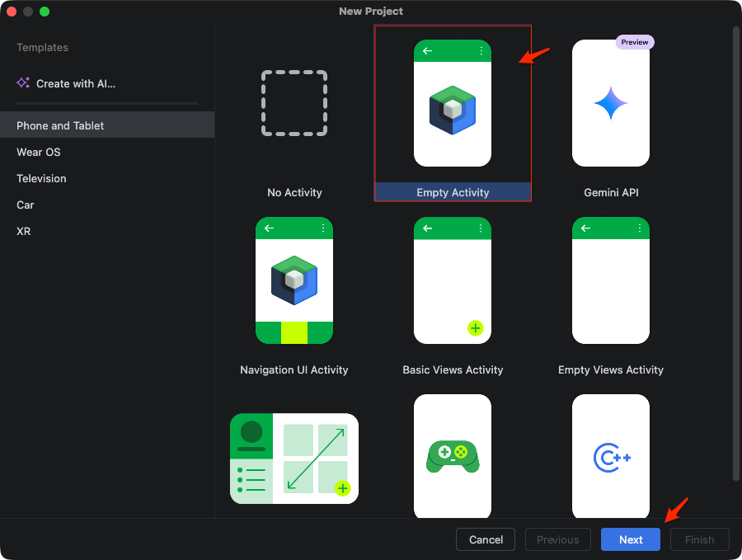Click the disabled Previous button

click(x=558, y=539)
